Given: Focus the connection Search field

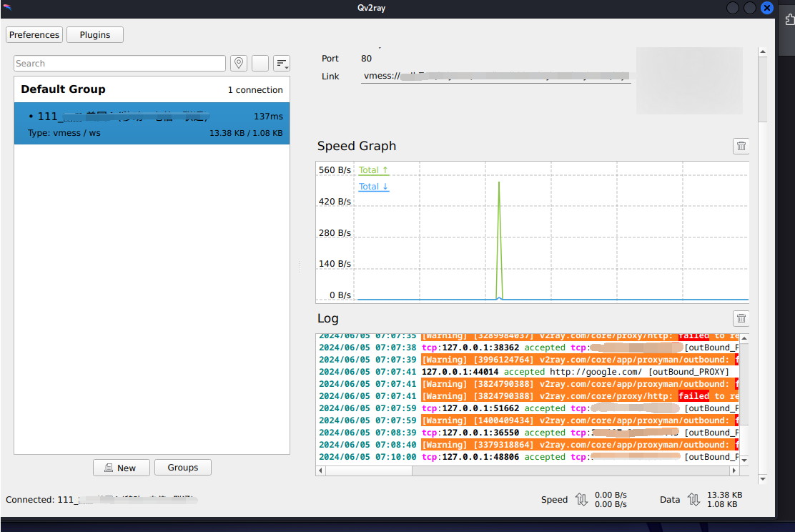Looking at the screenshot, I should (119, 64).
